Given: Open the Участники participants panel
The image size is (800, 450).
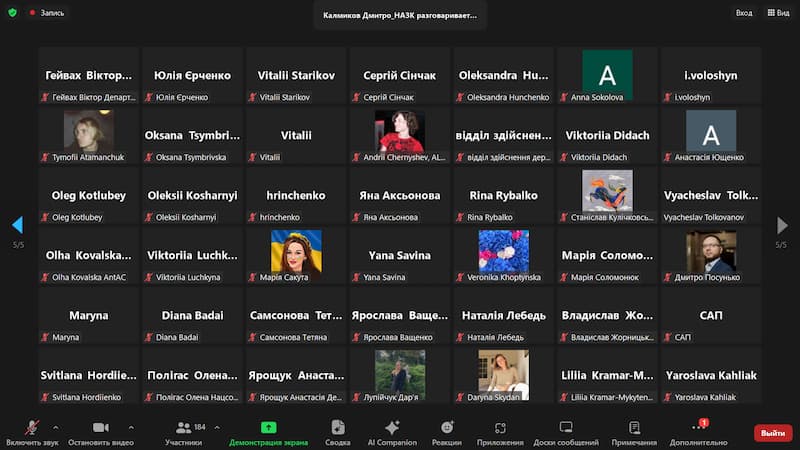Looking at the screenshot, I should (183, 427).
